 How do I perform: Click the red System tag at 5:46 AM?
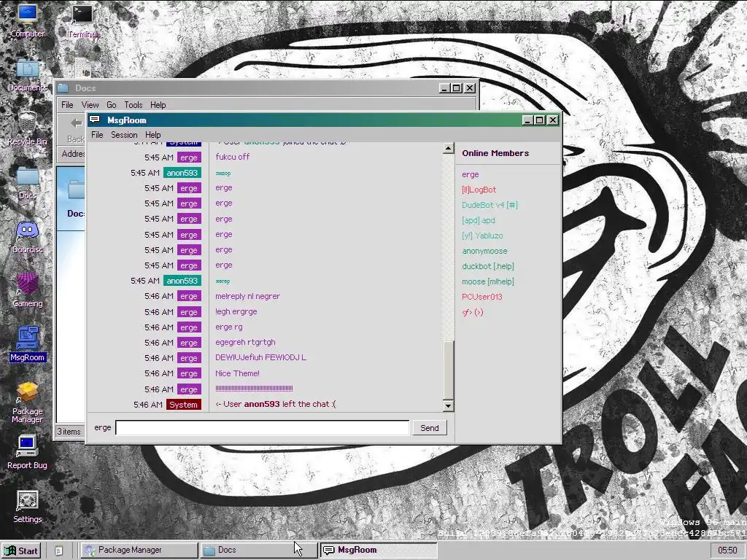(x=183, y=405)
